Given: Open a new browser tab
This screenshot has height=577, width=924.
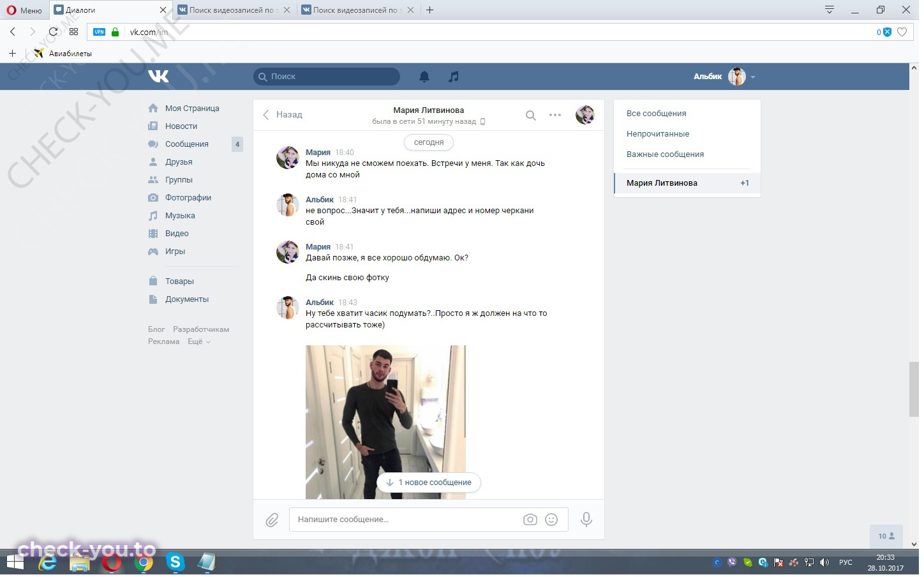Looking at the screenshot, I should point(429,10).
